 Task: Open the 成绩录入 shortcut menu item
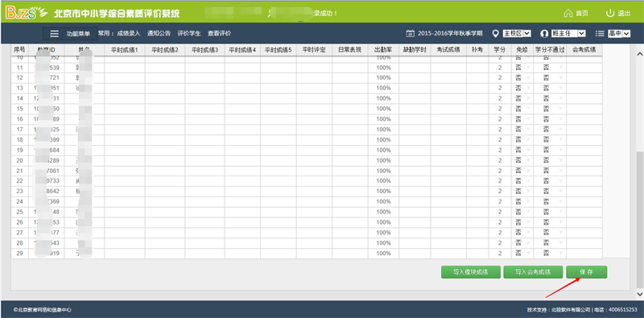[x=129, y=34]
